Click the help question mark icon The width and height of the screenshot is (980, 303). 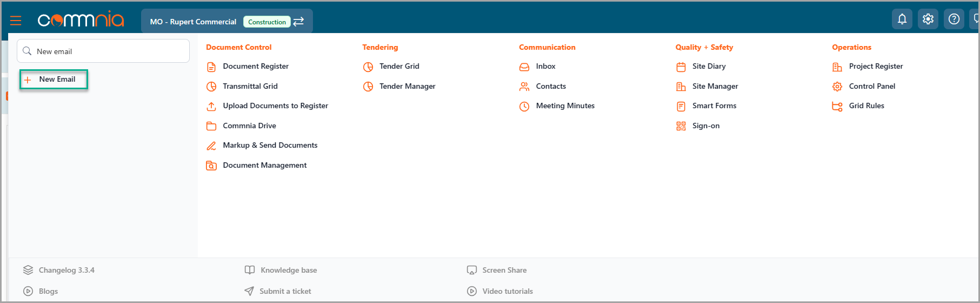tap(954, 19)
